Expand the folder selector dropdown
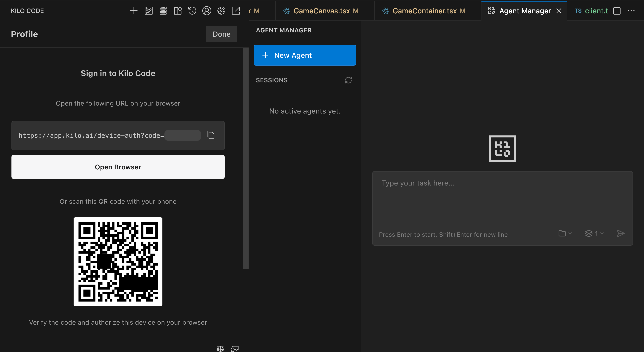The width and height of the screenshot is (644, 352). (565, 233)
